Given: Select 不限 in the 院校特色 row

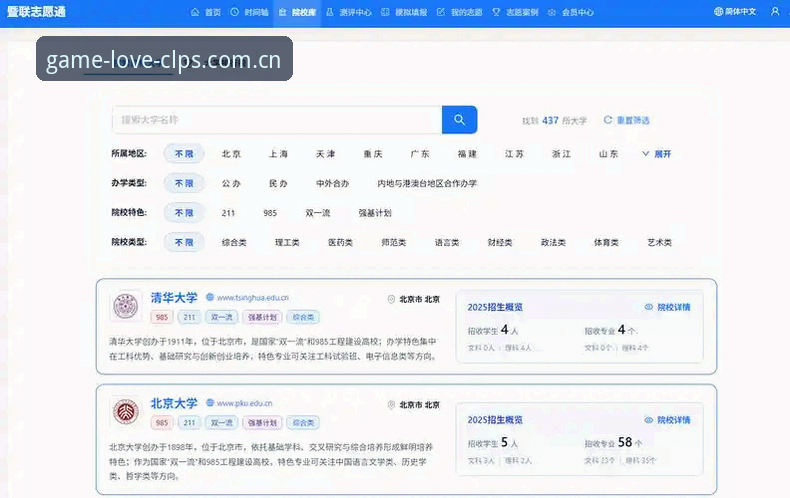Looking at the screenshot, I should pyautogui.click(x=184, y=213).
